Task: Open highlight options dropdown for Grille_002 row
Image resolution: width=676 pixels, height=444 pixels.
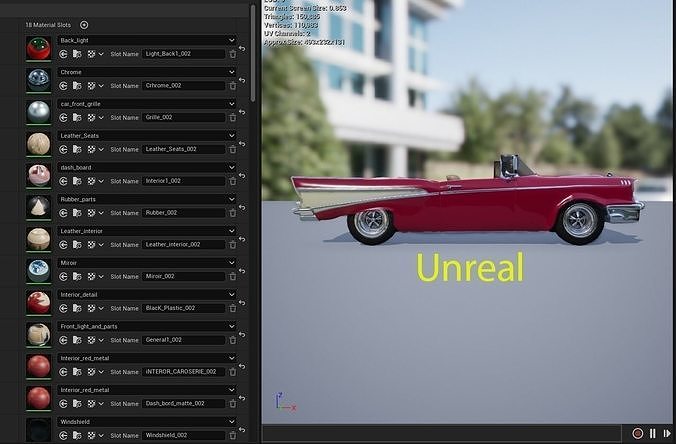Action: (x=101, y=117)
